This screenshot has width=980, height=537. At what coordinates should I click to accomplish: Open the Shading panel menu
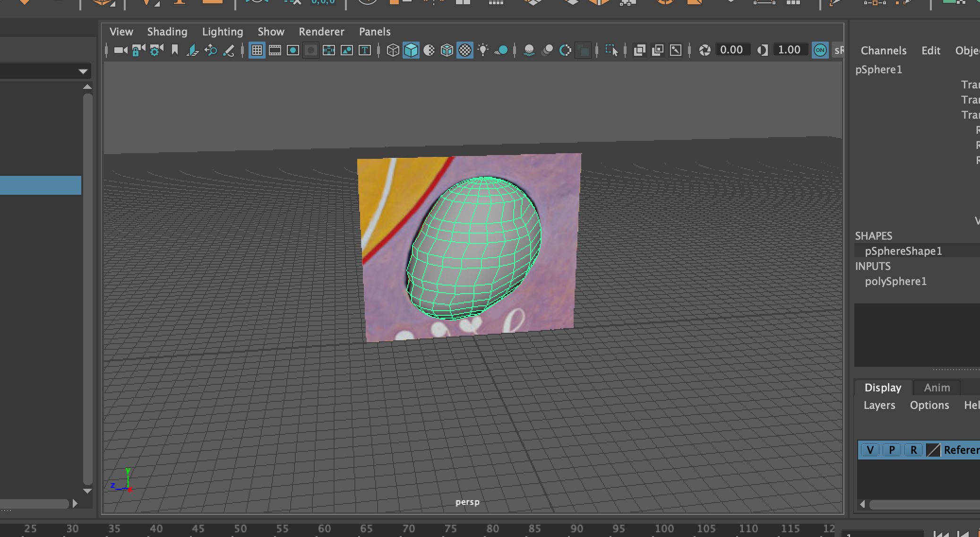coord(167,32)
